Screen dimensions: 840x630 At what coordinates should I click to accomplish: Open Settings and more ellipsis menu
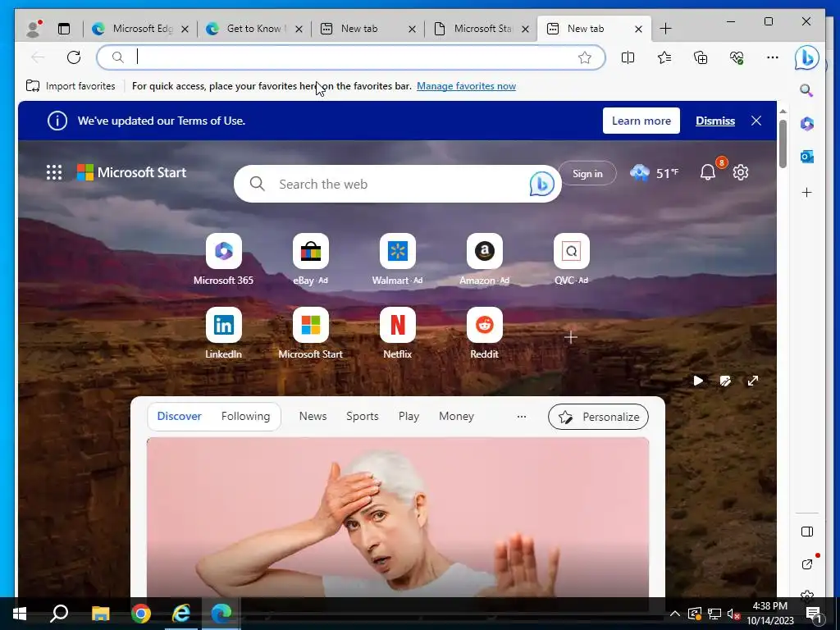(x=773, y=57)
